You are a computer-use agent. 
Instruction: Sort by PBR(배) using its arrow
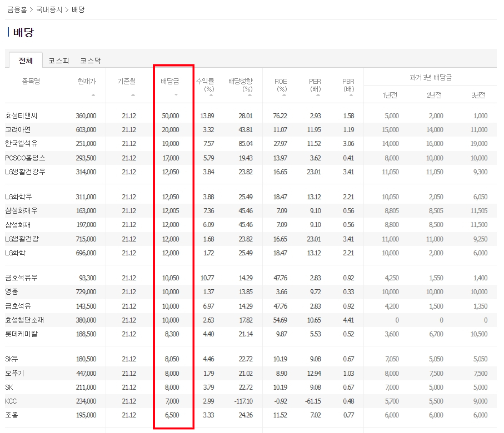pyautogui.click(x=351, y=95)
